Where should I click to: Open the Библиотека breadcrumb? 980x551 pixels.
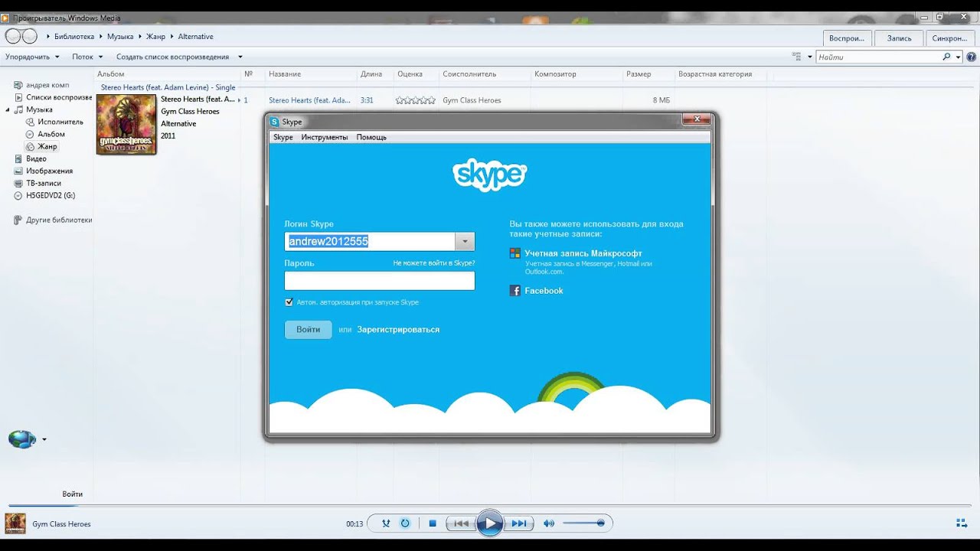tap(74, 37)
